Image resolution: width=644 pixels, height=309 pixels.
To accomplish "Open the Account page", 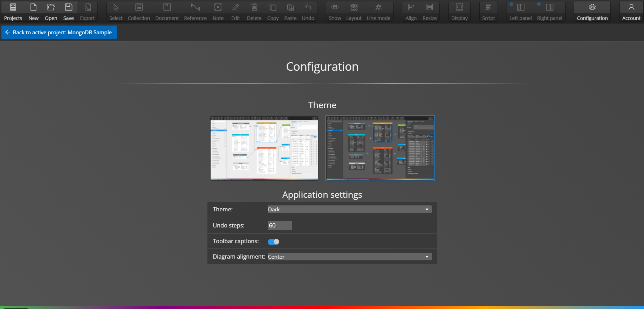I will point(631,12).
